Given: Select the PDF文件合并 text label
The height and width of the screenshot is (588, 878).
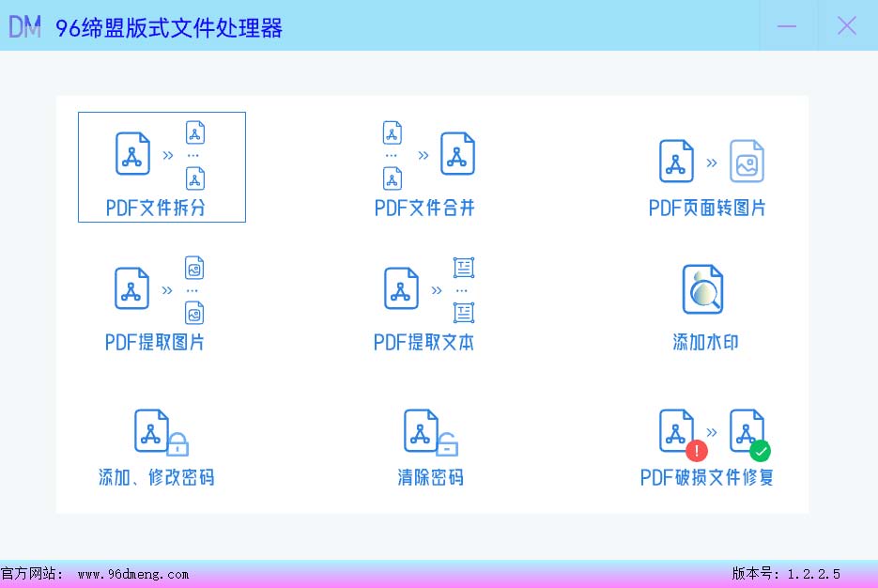Looking at the screenshot, I should (x=424, y=209).
